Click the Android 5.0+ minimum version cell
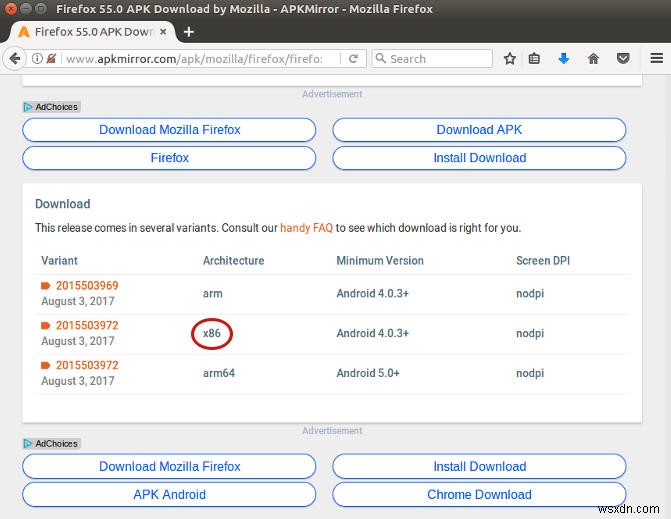The height and width of the screenshot is (519, 671). (x=368, y=373)
